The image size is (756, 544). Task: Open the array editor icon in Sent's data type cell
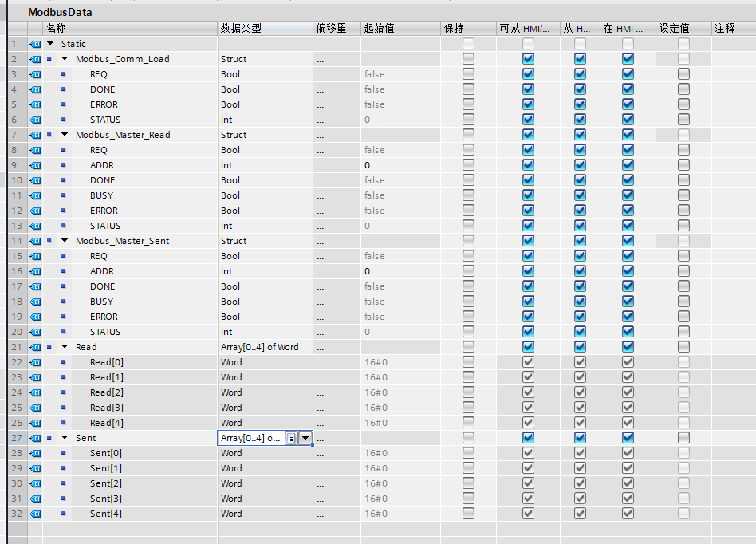point(291,438)
